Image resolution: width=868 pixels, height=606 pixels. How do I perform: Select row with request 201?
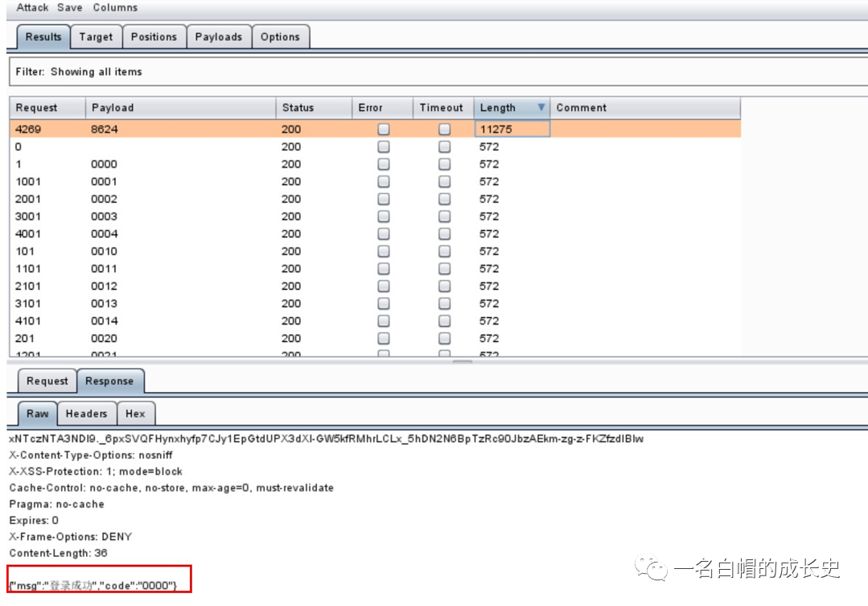tap(375, 339)
